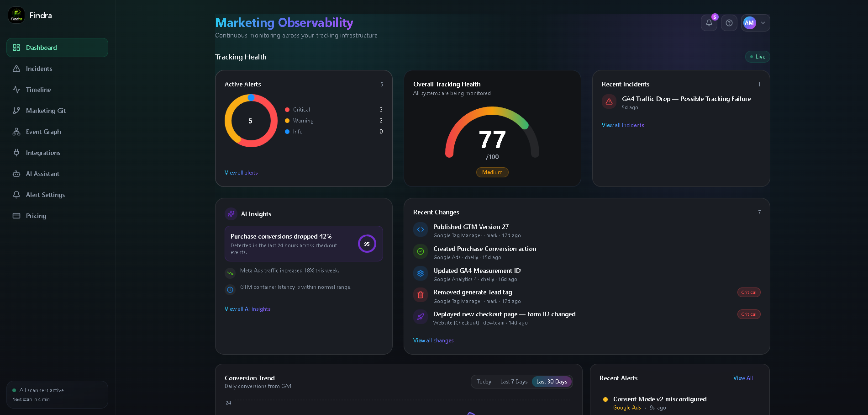Click the AM avatar circle
The width and height of the screenshot is (868, 415).
pyautogui.click(x=749, y=23)
